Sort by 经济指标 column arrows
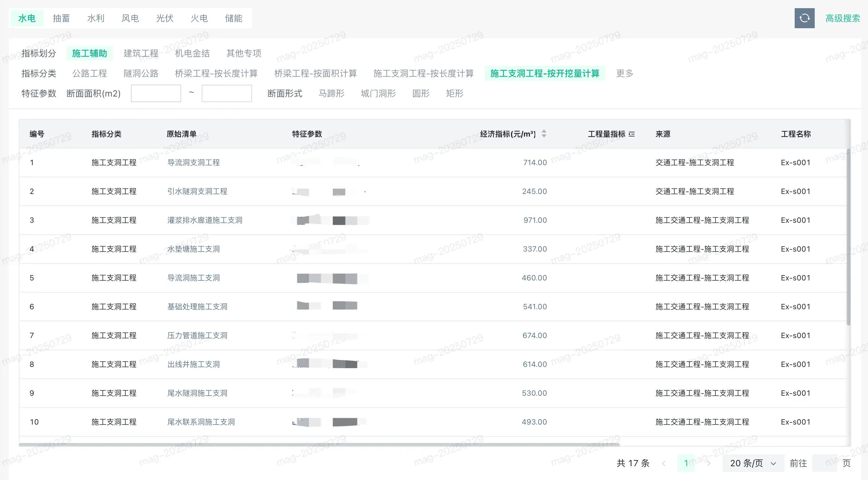The width and height of the screenshot is (868, 480). click(x=544, y=134)
